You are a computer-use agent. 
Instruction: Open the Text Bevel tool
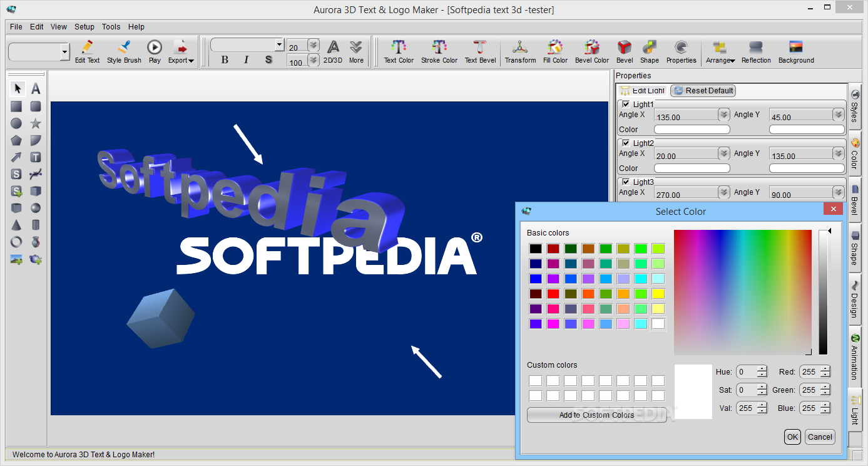click(x=480, y=51)
